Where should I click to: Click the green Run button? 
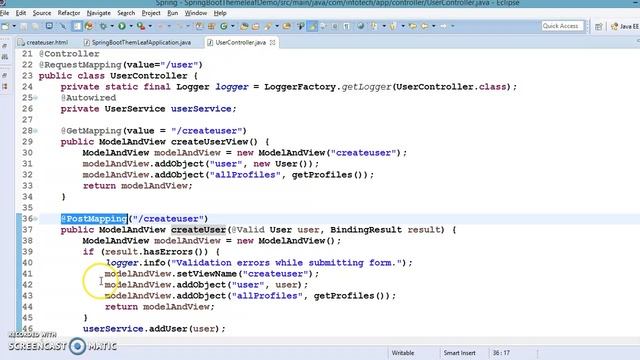[x=122, y=26]
